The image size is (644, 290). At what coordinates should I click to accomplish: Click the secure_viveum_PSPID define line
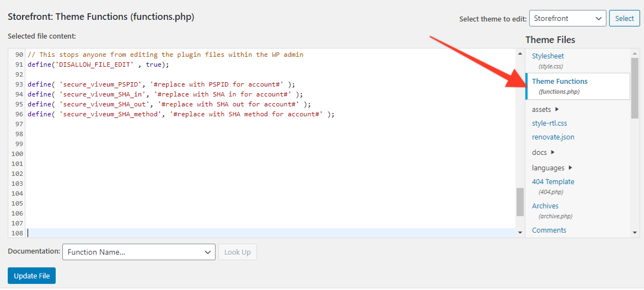pyautogui.click(x=162, y=84)
